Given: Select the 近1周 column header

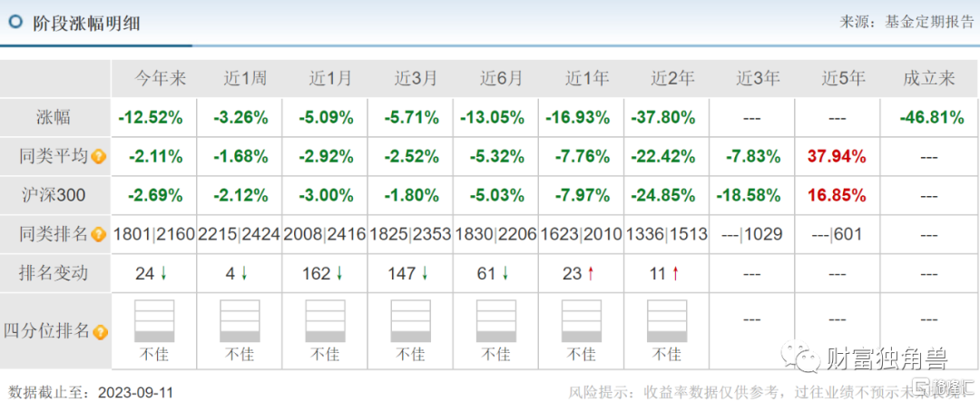Looking at the screenshot, I should pos(245,79).
